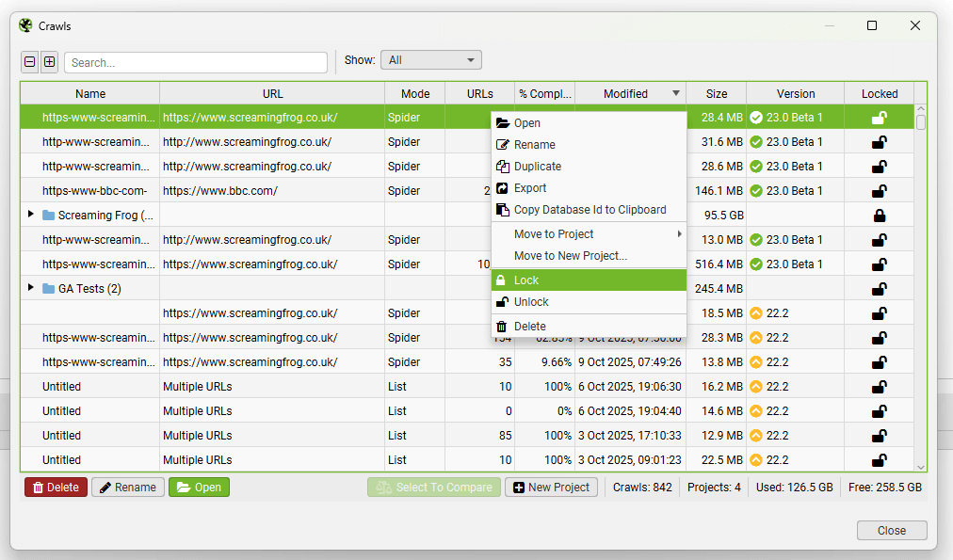Viewport: 953px width, 560px height.
Task: Toggle the lock on the bbc.com crawl
Action: coord(879,191)
